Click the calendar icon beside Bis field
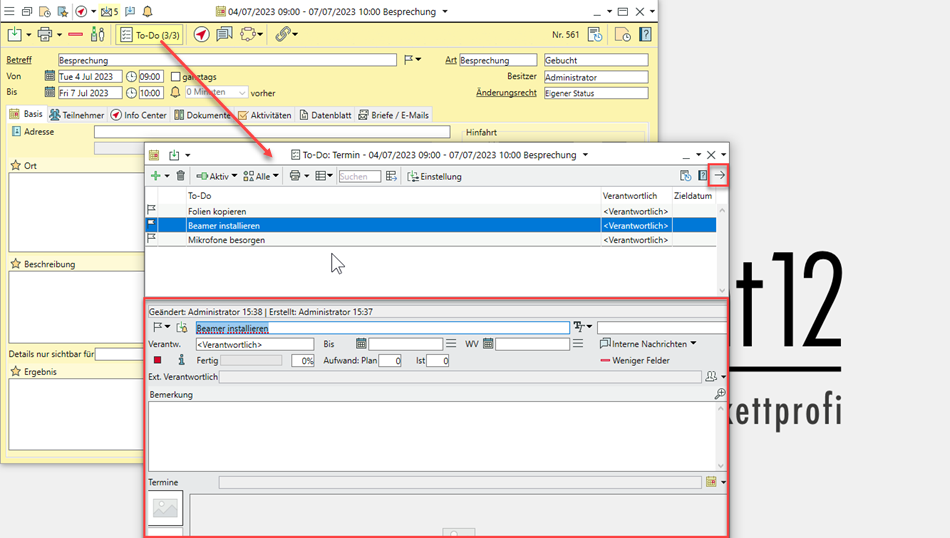The image size is (950, 538). click(x=361, y=344)
